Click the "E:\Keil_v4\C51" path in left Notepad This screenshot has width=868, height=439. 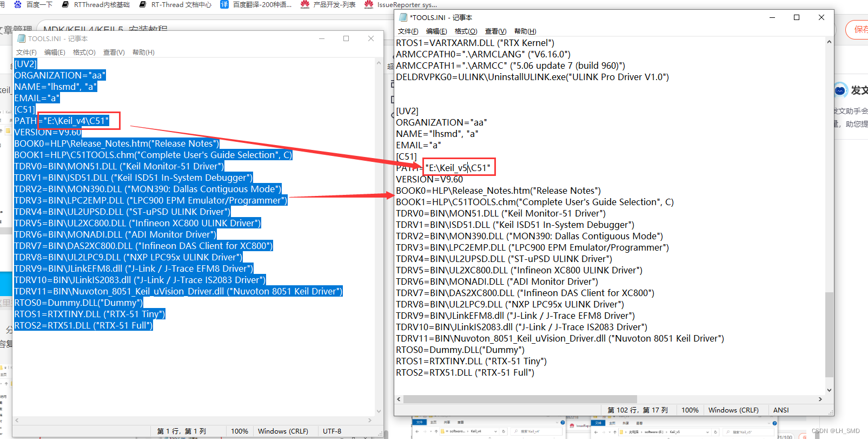(x=76, y=121)
